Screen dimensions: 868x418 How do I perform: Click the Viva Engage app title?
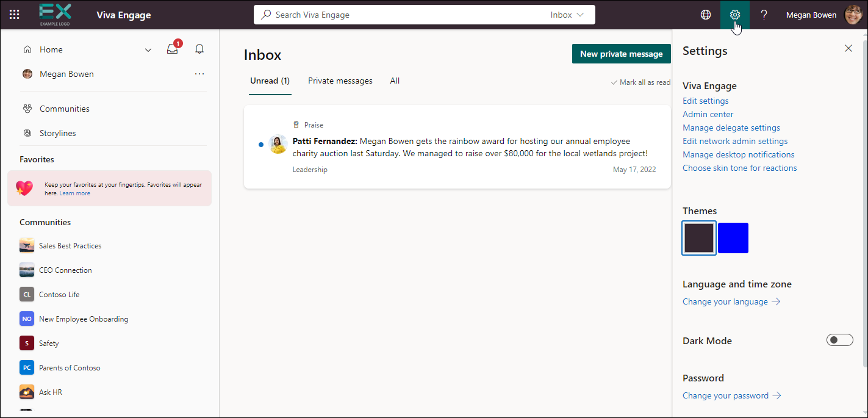pos(124,15)
